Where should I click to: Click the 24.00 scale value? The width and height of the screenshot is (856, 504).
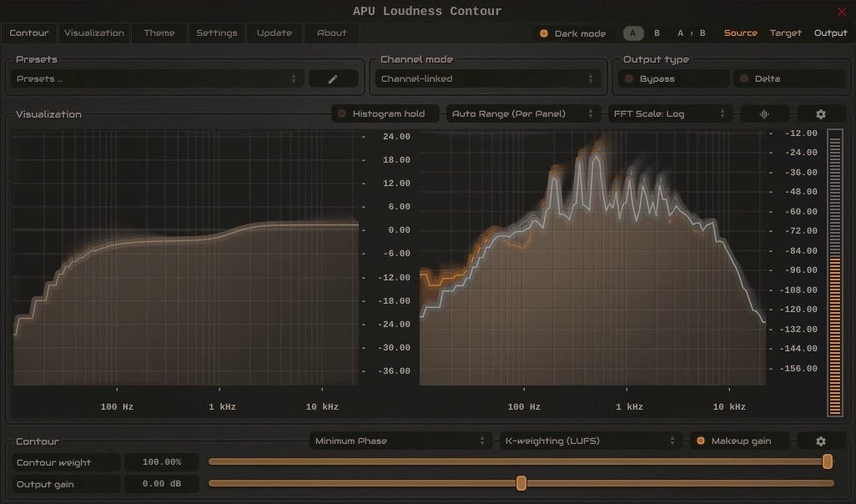coord(396,137)
